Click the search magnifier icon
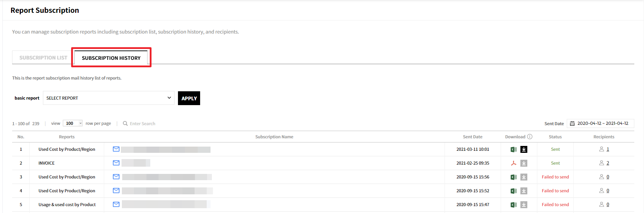 click(125, 123)
